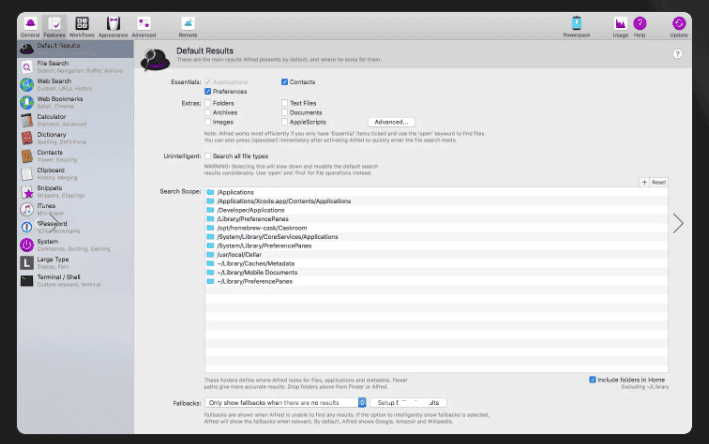The width and height of the screenshot is (709, 444).
Task: Toggle Include folders in Home
Action: (592, 380)
